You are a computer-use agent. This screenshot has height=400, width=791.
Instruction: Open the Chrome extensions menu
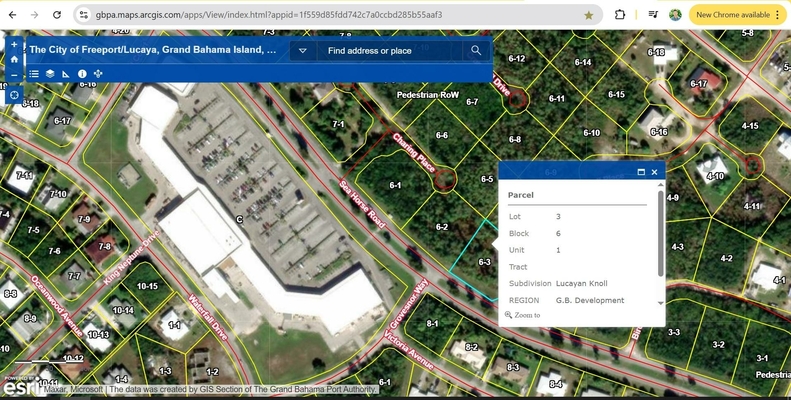(x=620, y=15)
